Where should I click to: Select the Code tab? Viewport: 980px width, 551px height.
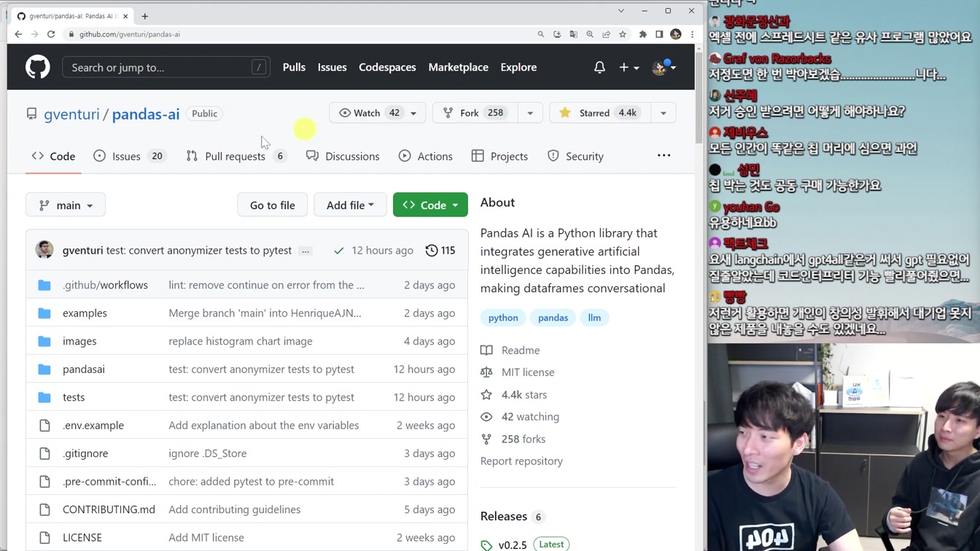point(53,156)
